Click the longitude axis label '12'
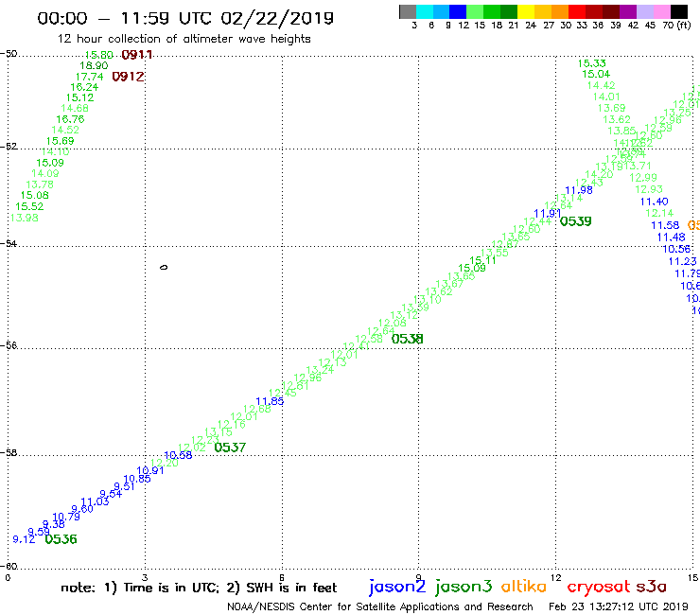The height and width of the screenshot is (615, 700). pos(556,578)
